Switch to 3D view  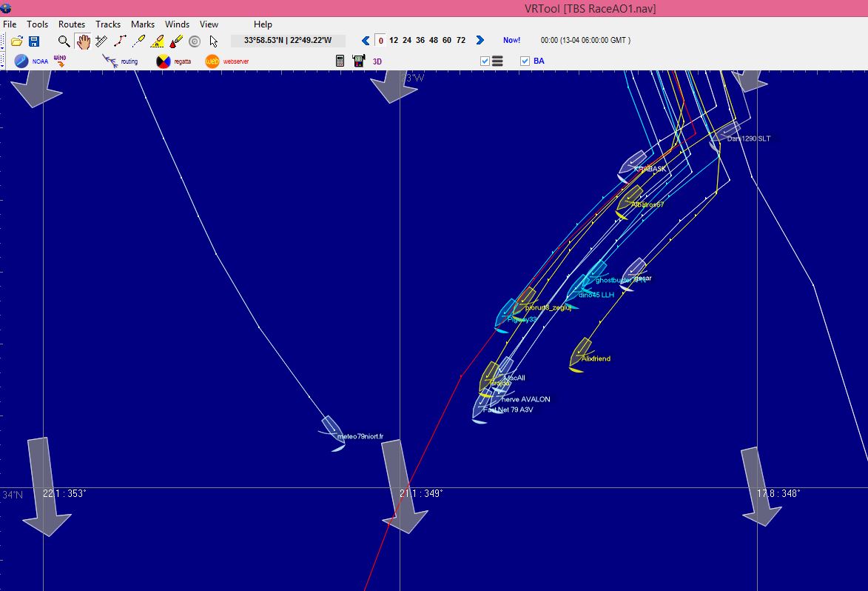(377, 61)
